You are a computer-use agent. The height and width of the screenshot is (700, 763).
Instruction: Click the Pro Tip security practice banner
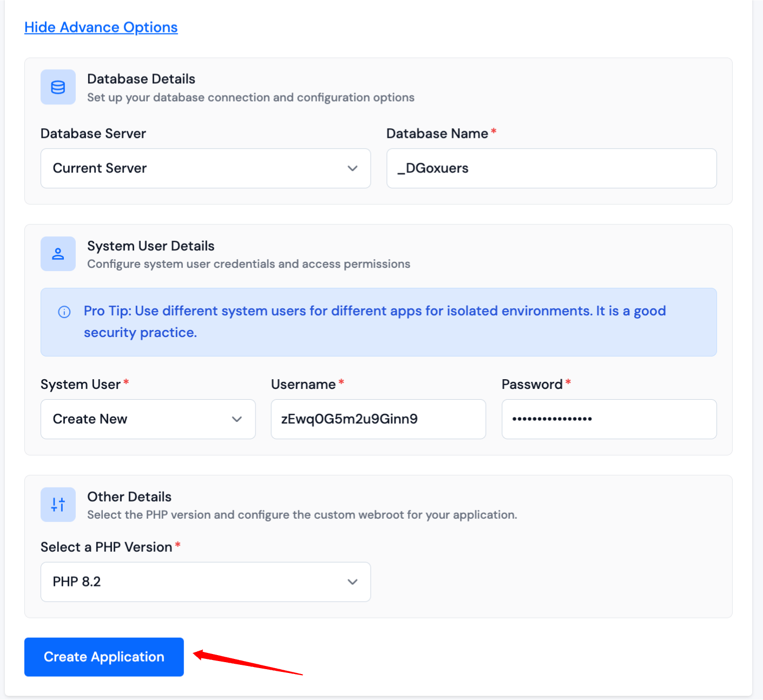[x=378, y=322]
